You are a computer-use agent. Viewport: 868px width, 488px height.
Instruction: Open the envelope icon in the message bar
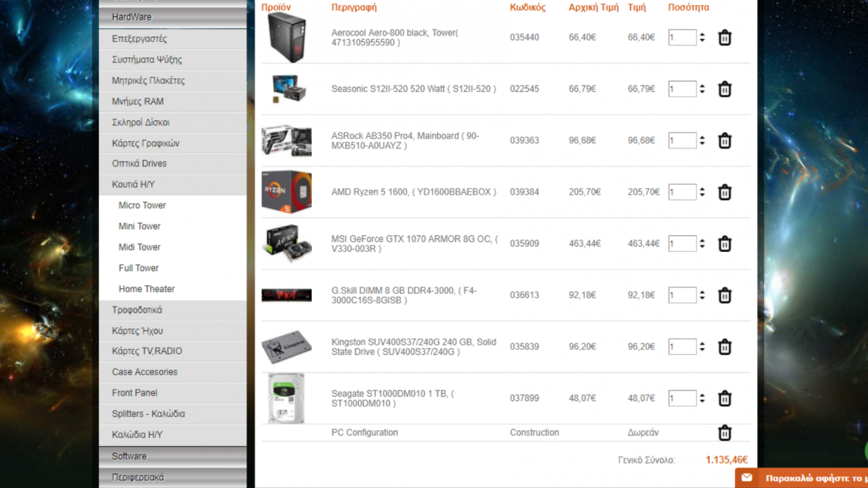click(x=747, y=478)
